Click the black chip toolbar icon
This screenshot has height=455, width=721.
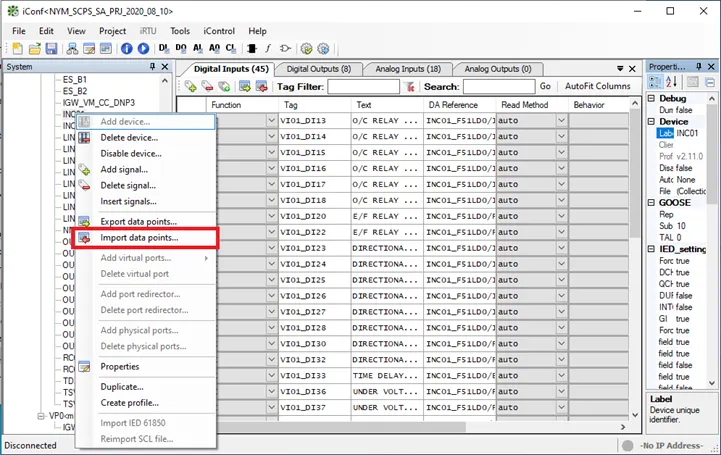click(252, 48)
